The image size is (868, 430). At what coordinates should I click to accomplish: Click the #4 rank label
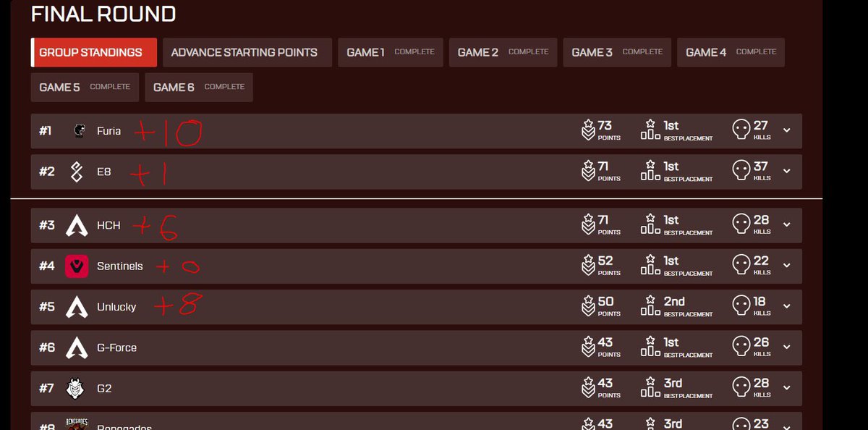(47, 266)
